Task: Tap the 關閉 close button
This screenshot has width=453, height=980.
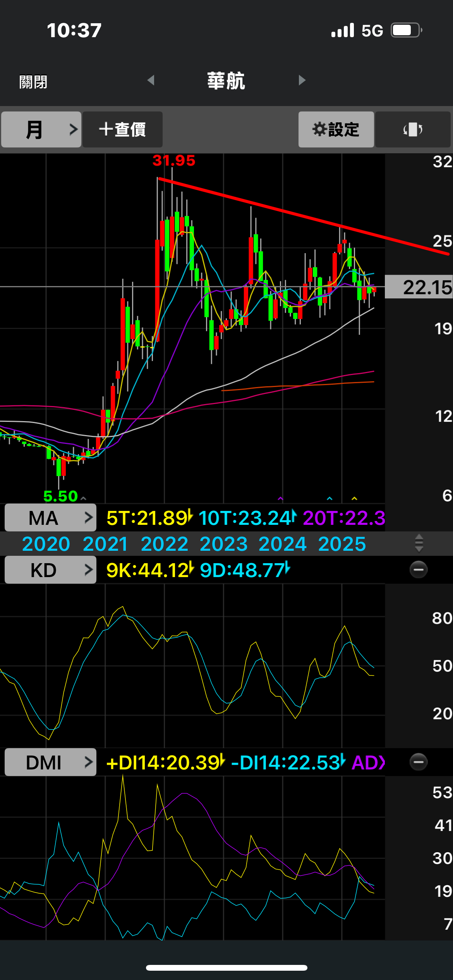Action: [33, 82]
